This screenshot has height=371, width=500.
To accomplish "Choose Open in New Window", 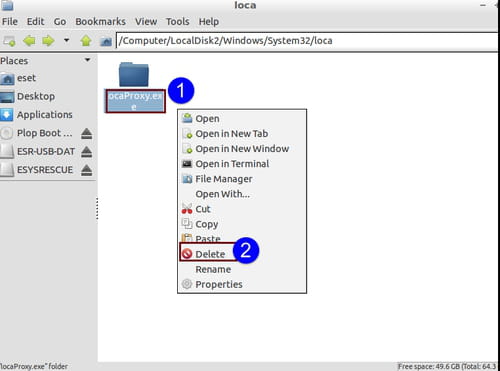I will click(x=242, y=149).
